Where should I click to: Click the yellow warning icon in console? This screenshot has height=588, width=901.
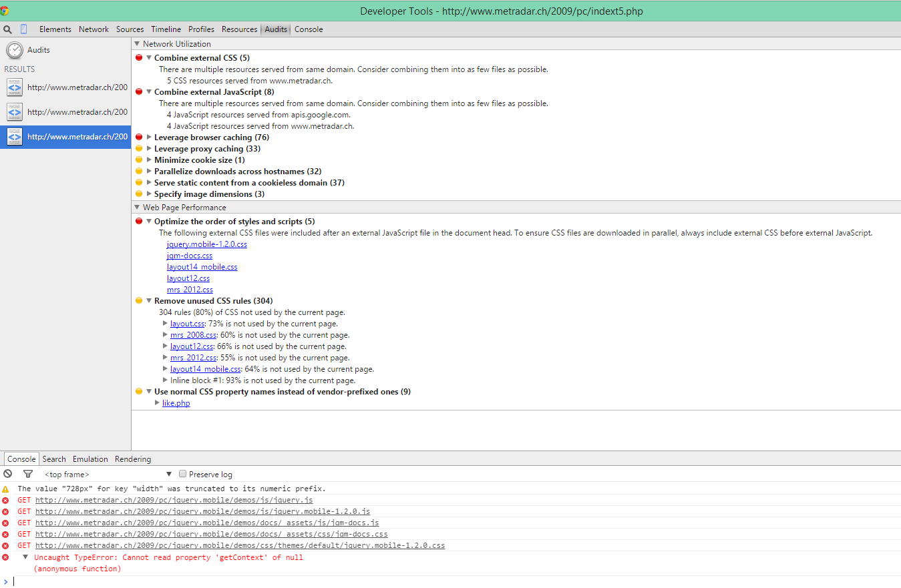6,489
